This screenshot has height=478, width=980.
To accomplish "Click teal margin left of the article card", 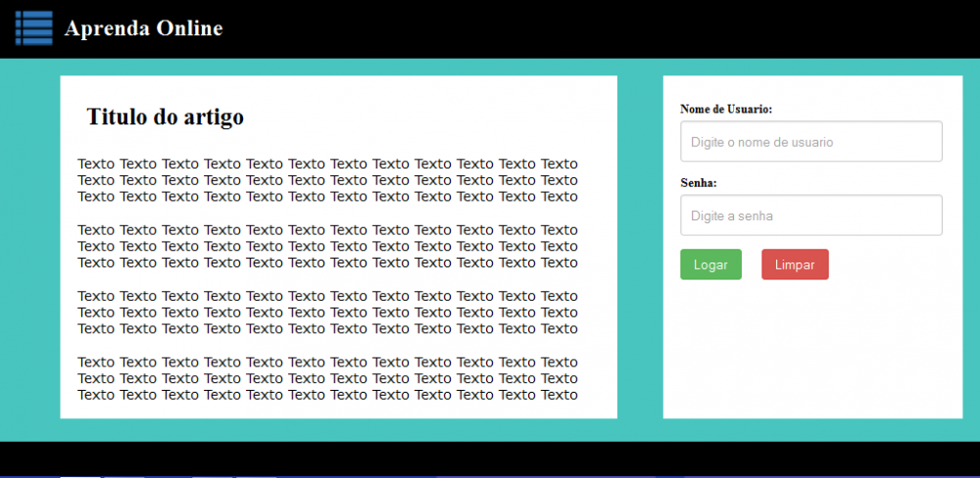I will pyautogui.click(x=29, y=247).
